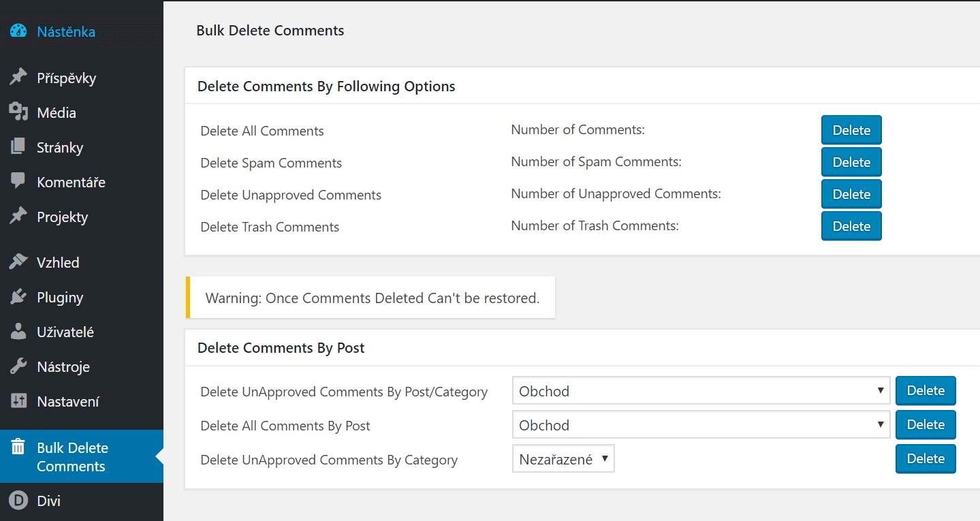
Task: Click Delete for All Comments By Post
Action: tap(926, 425)
